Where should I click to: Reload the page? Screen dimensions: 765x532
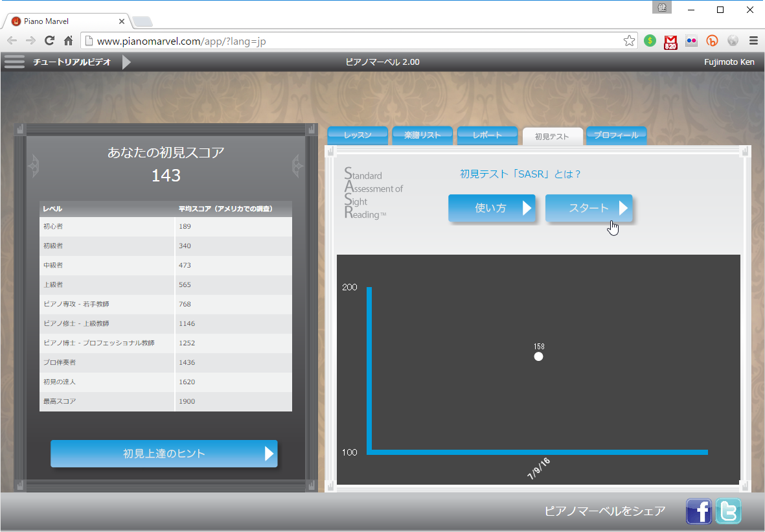[49, 41]
